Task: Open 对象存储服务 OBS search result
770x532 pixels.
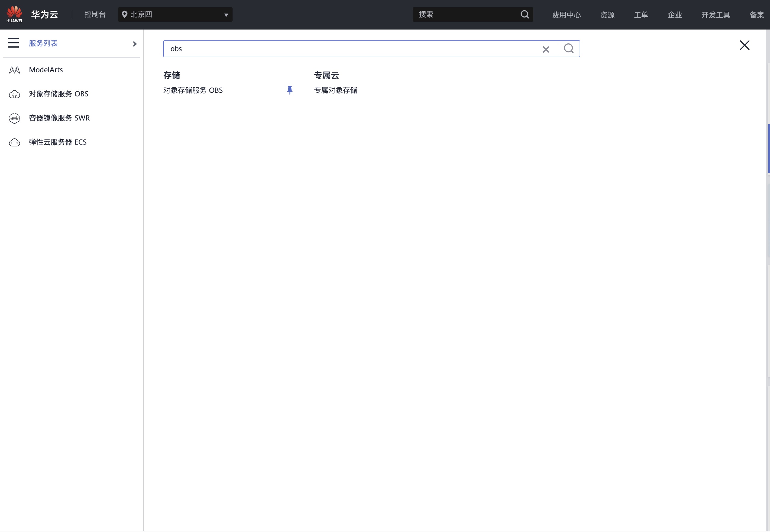Action: (193, 90)
